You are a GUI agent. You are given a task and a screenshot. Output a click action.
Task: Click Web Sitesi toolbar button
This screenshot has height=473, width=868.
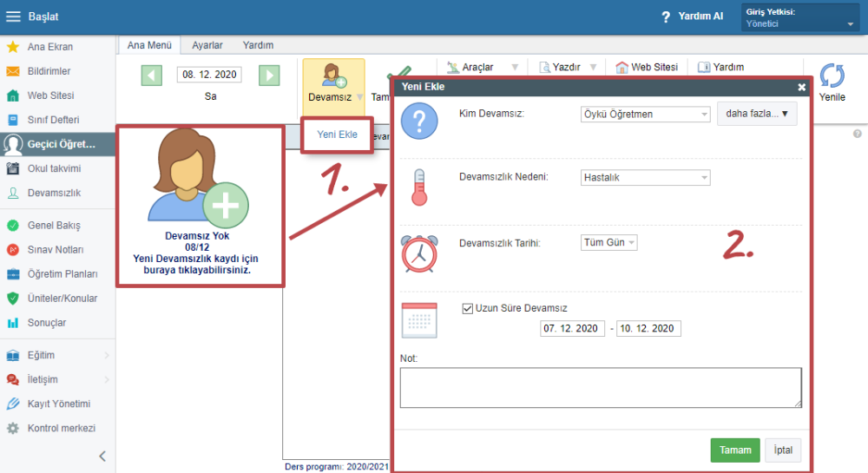tap(647, 67)
